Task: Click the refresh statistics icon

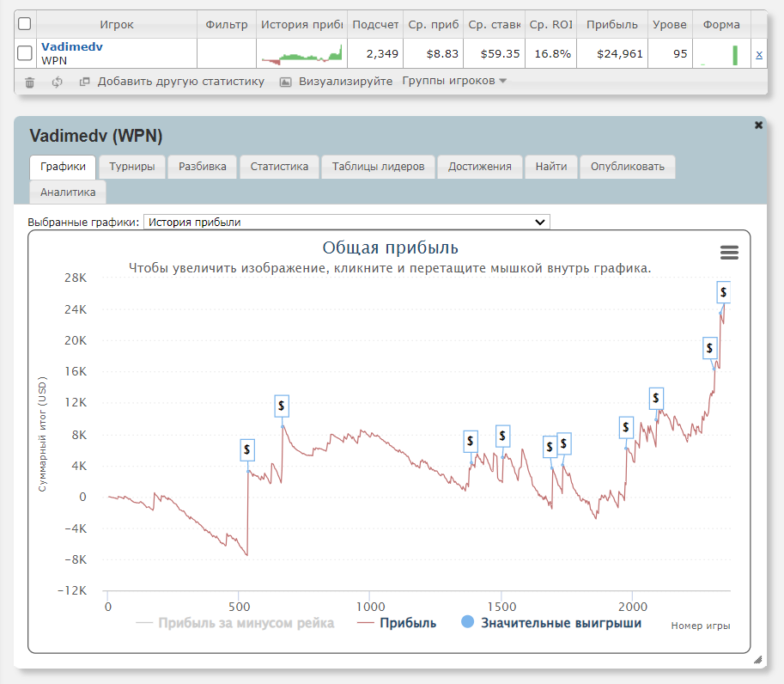Action: pos(58,82)
